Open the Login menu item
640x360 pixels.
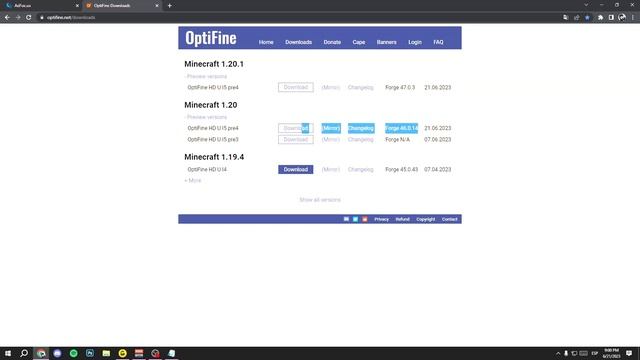[415, 42]
